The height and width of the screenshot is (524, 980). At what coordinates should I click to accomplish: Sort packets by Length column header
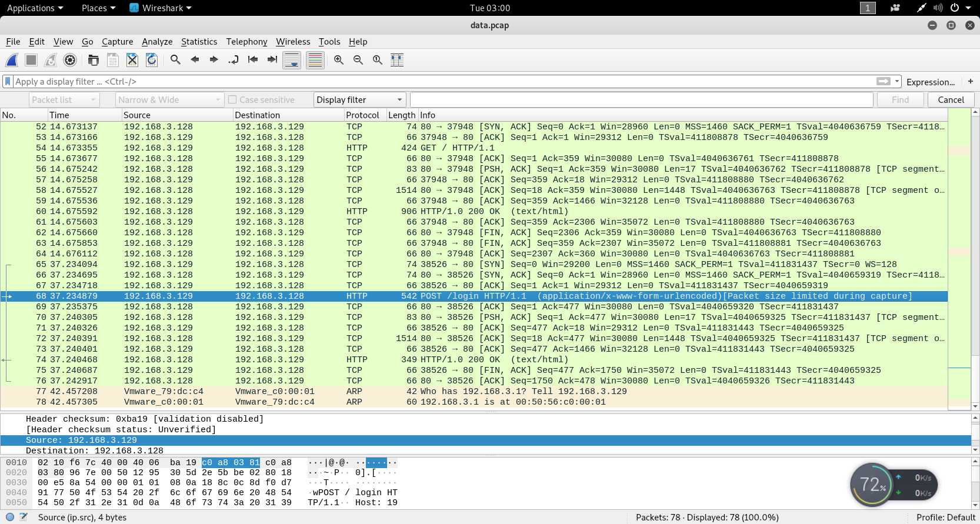pos(402,115)
